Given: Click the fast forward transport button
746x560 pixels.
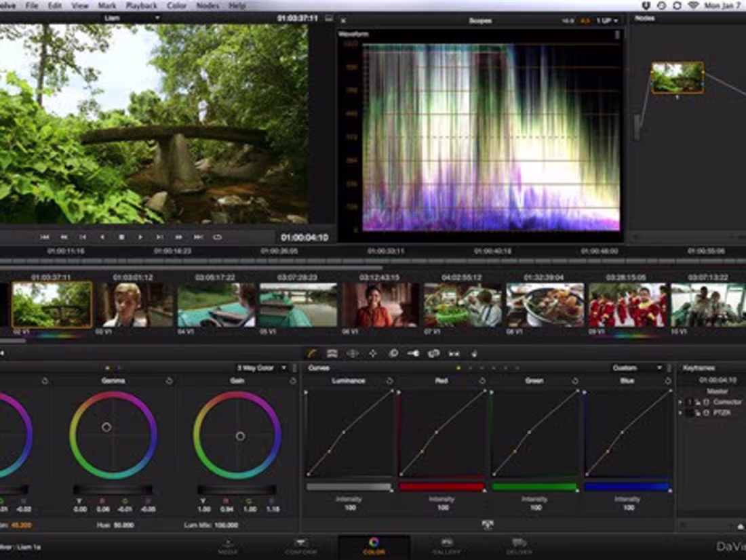Looking at the screenshot, I should pos(178,237).
